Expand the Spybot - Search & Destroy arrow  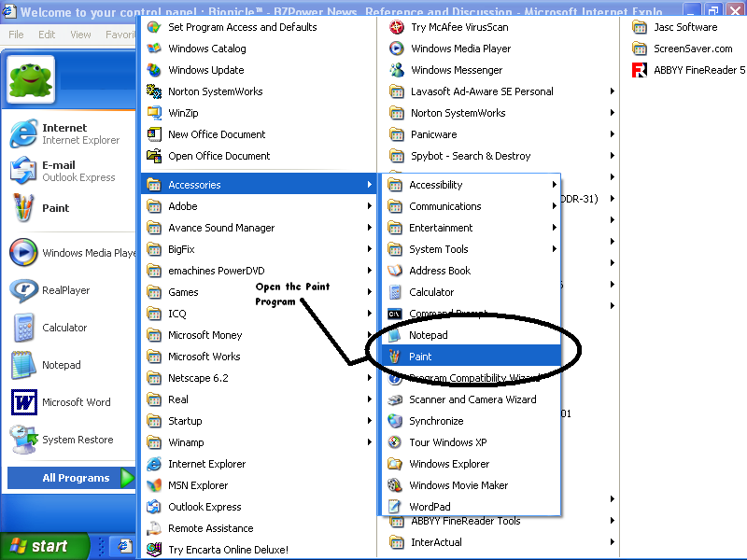coord(613,155)
